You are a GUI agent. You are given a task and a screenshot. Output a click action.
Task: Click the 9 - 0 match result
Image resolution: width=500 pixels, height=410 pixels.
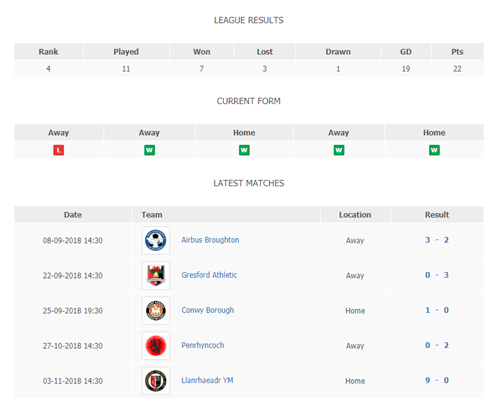click(437, 380)
